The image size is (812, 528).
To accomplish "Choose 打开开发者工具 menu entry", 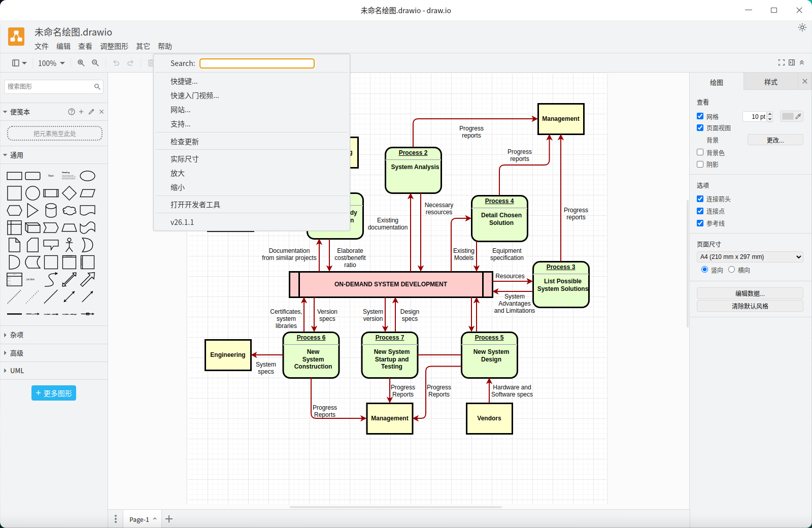I will [x=252, y=205].
